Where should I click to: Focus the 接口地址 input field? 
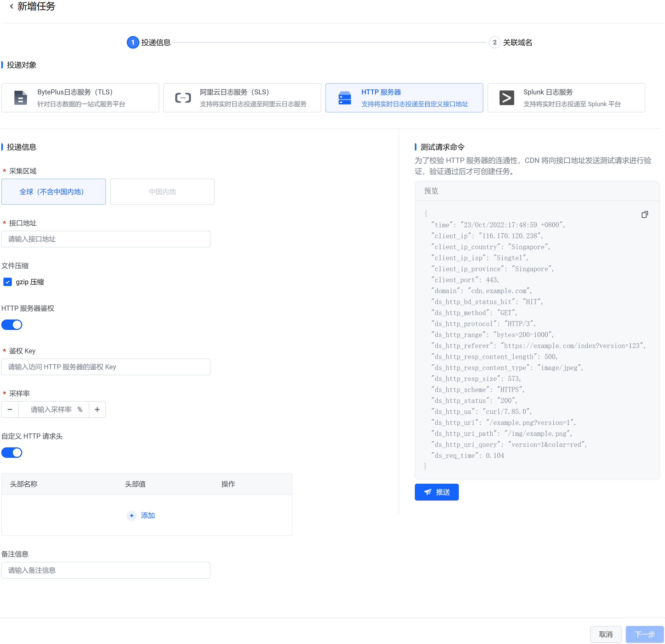pos(106,239)
